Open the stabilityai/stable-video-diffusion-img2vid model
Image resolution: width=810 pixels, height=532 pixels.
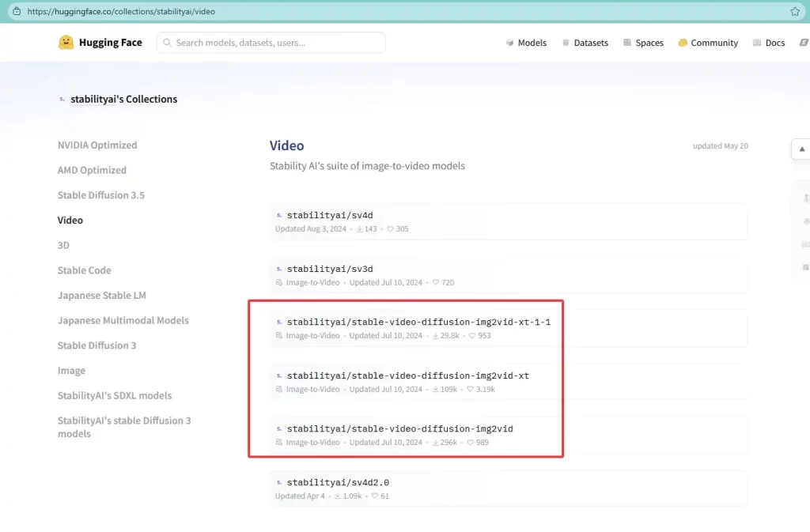(x=399, y=429)
